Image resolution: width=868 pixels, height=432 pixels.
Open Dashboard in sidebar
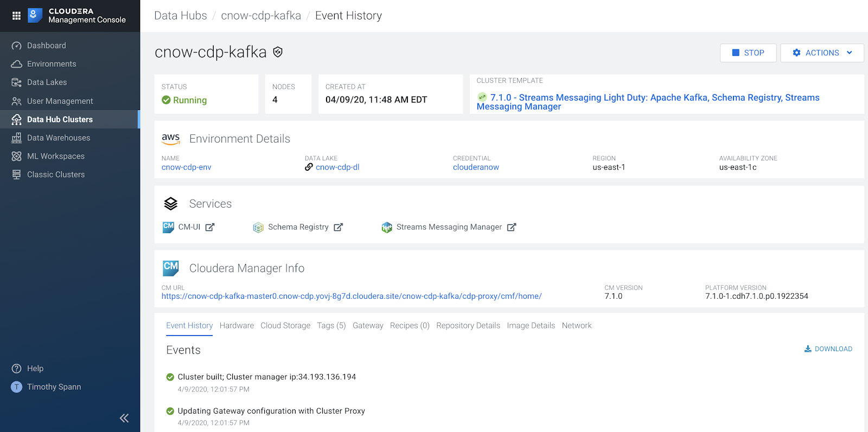(47, 46)
